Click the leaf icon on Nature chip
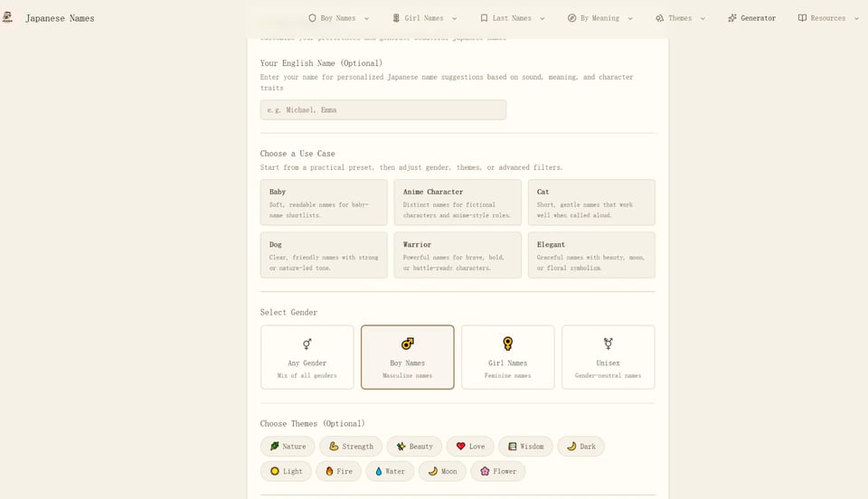 pyautogui.click(x=274, y=446)
